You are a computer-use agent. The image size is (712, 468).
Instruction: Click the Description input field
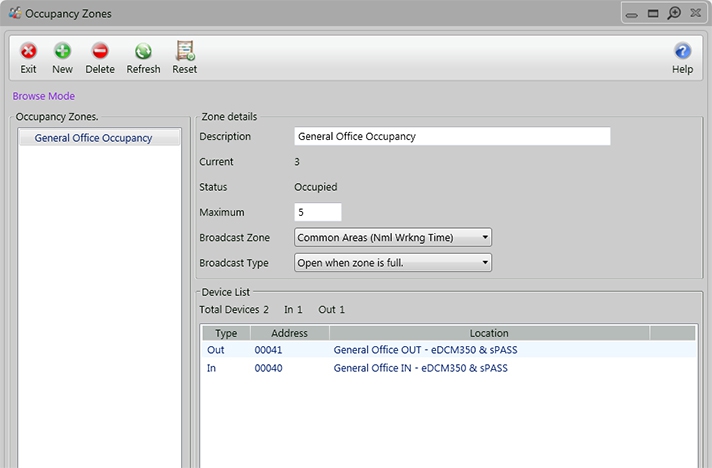coord(452,136)
